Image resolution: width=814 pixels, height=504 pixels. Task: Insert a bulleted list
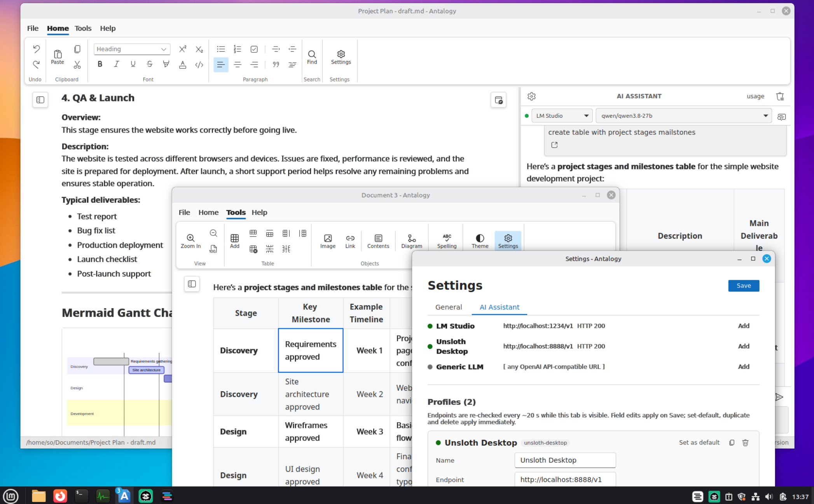221,49
